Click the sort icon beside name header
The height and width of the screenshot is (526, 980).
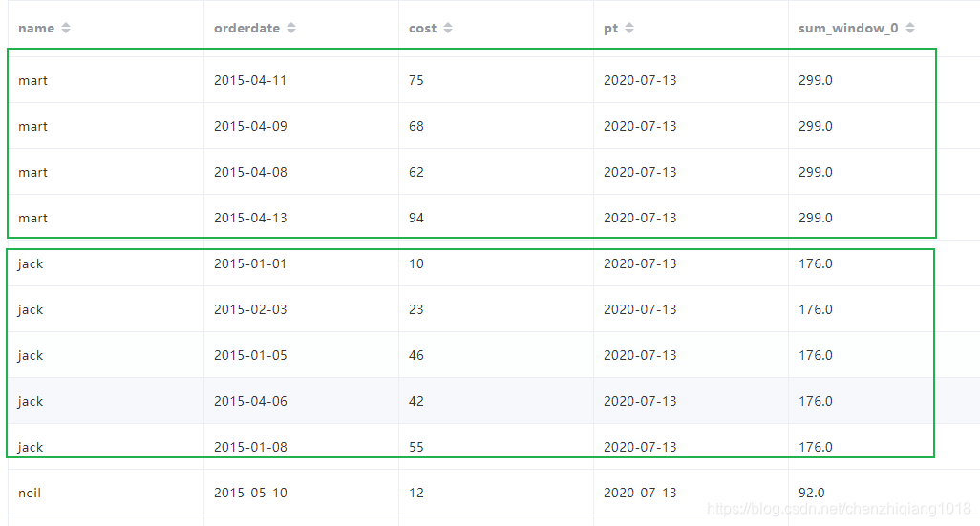66,29
